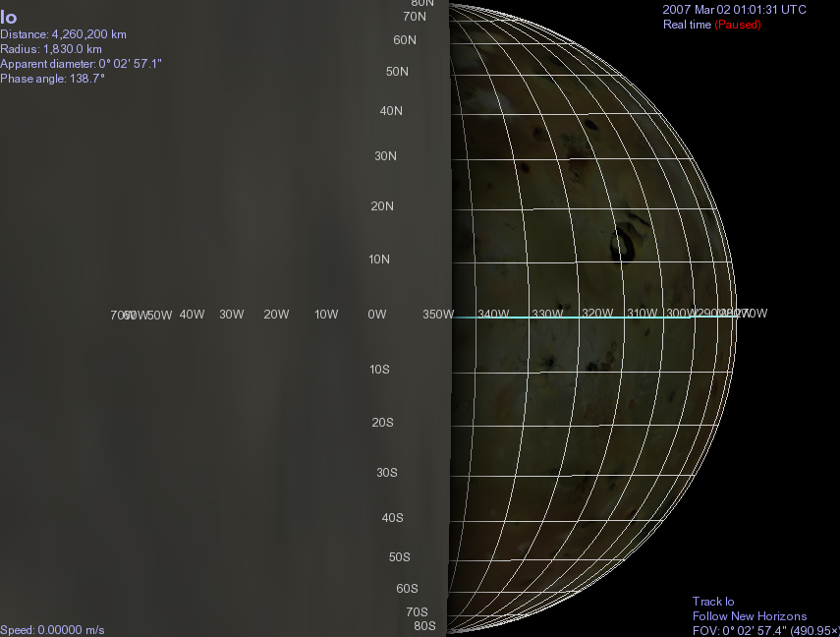Image resolution: width=840 pixels, height=637 pixels.
Task: Click the large dark volcanic crater on Io
Action: (624, 242)
